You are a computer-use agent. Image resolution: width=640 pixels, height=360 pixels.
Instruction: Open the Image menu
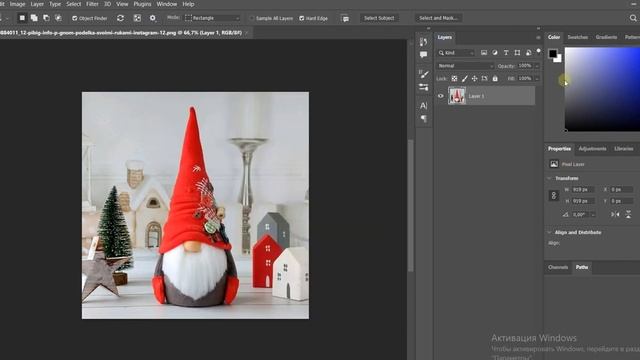coord(17,4)
